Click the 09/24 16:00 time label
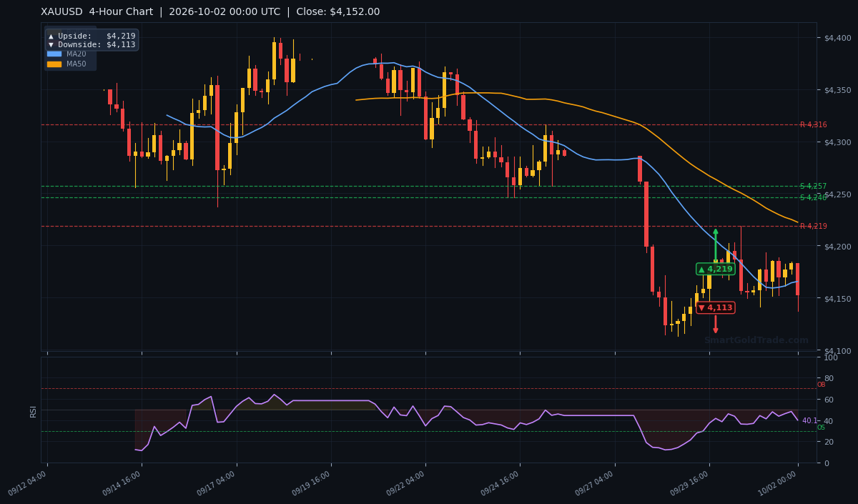This screenshot has height=504, width=858. click(500, 483)
